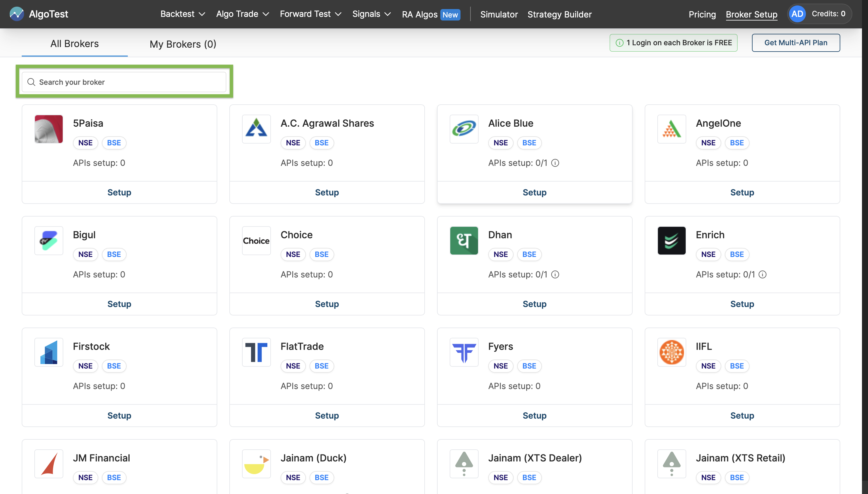Click the Fyers broker logo
Viewport: 868px width, 494px height.
coord(464,352)
